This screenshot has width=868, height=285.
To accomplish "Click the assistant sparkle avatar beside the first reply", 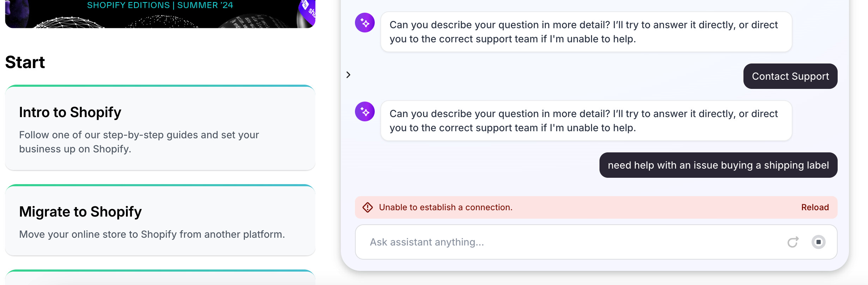I will click(364, 23).
